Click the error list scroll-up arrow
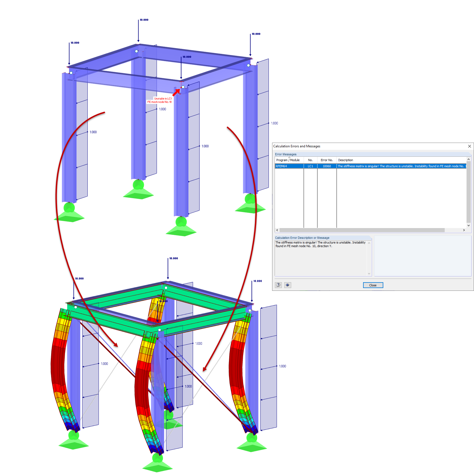Screen dimensions: 474x476 coord(468,159)
